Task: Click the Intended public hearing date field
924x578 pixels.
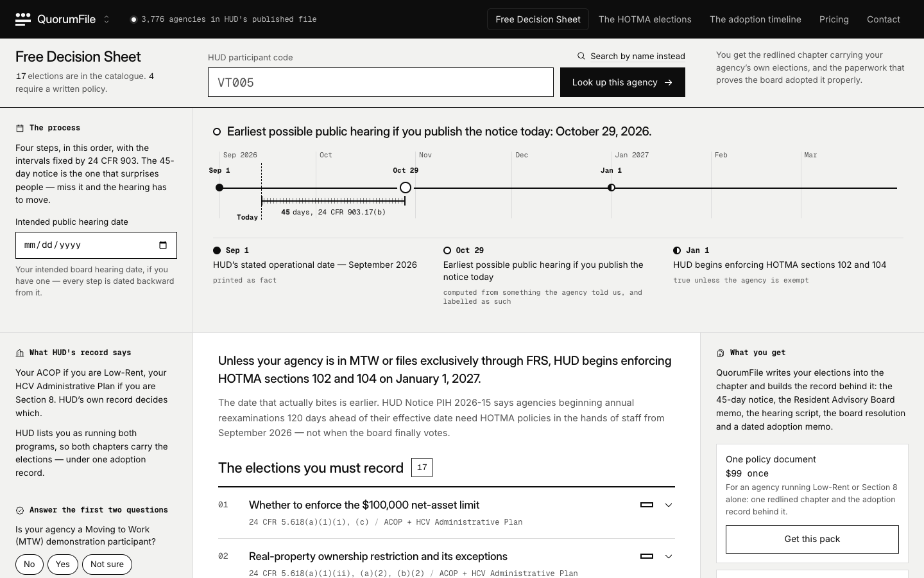Action: coord(96,245)
